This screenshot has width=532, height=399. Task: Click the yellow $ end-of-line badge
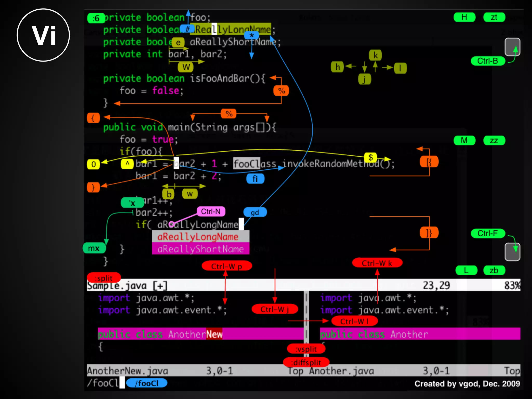(370, 157)
